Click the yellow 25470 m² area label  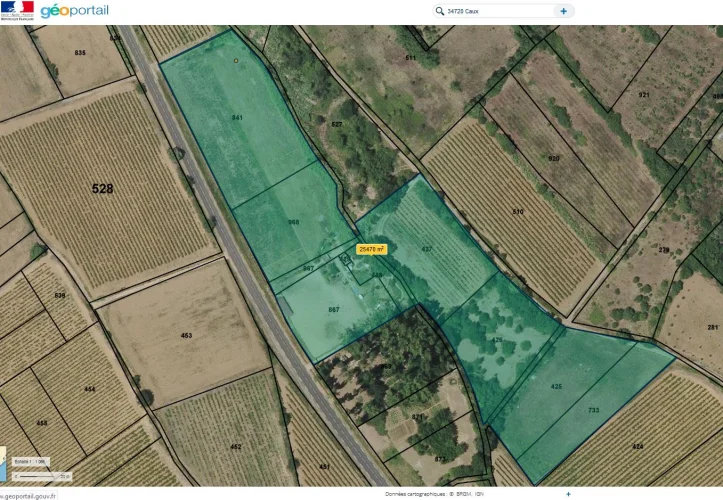pos(371,248)
